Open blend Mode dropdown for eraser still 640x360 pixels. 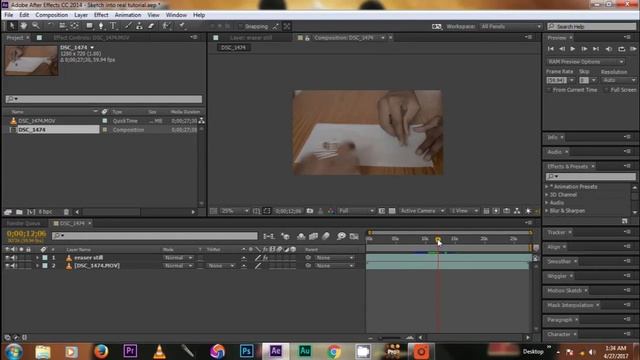pyautogui.click(x=178, y=258)
